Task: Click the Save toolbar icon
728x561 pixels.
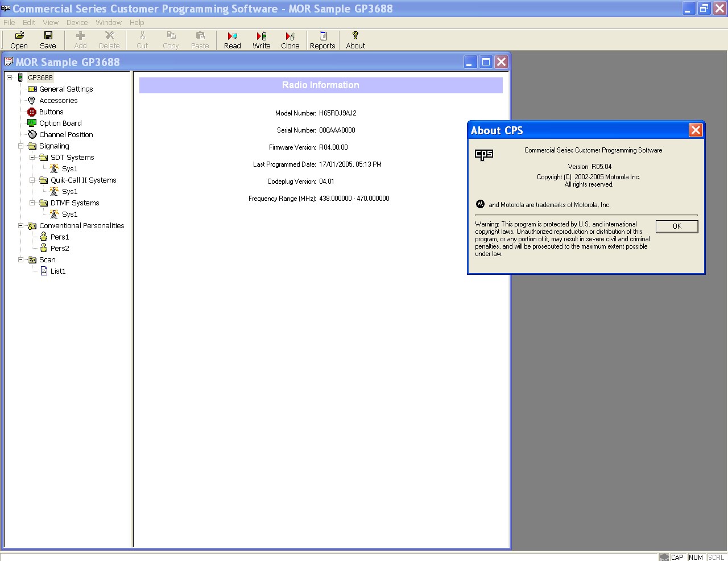Action: (48, 40)
